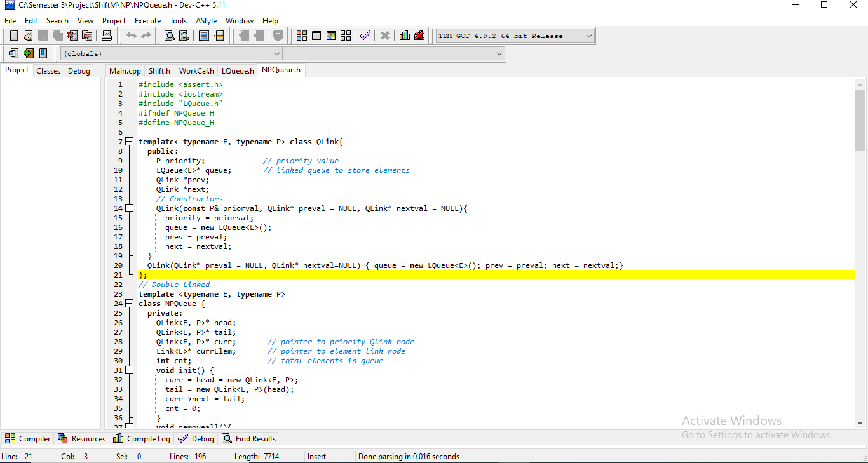The image size is (868, 463).
Task: Open the Execute menu
Action: [x=147, y=21]
